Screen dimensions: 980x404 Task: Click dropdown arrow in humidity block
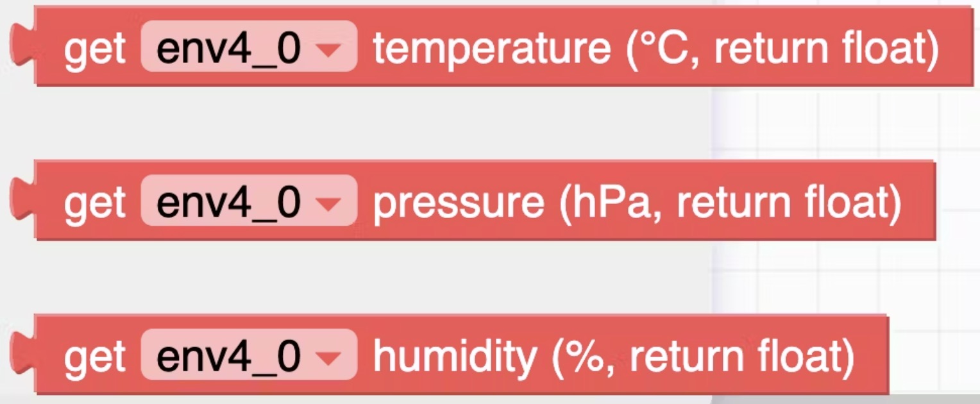(330, 357)
